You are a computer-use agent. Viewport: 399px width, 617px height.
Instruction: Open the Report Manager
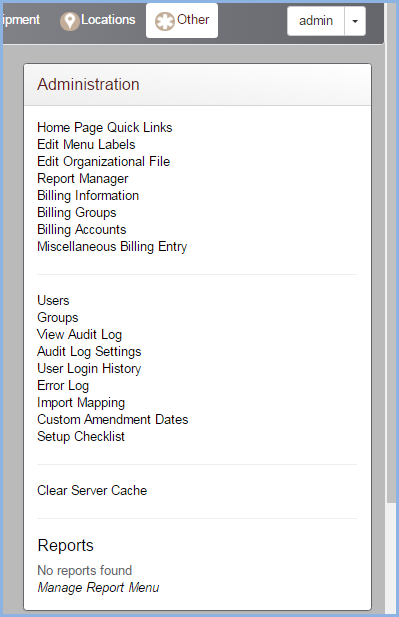[83, 179]
